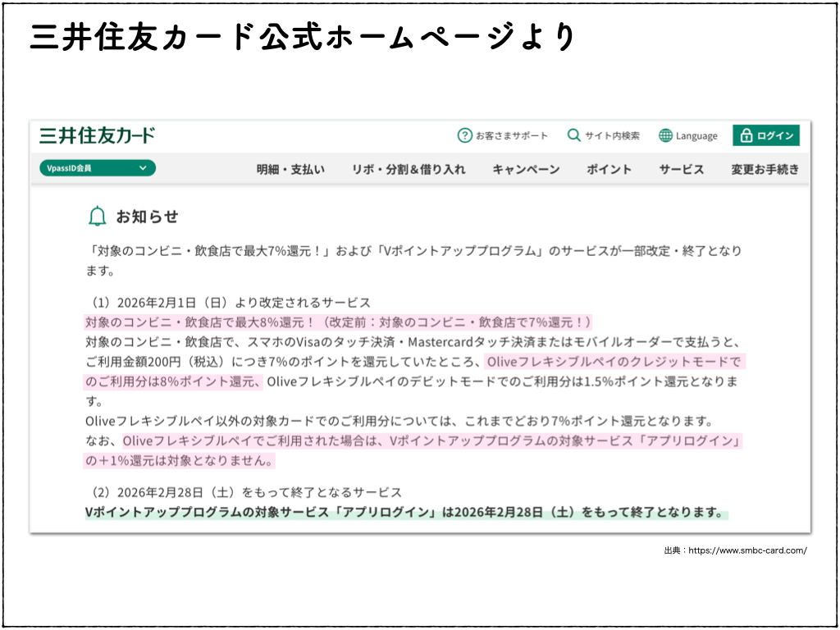Click the question mark support icon
Screen dimensions: 840x630
coord(464,135)
